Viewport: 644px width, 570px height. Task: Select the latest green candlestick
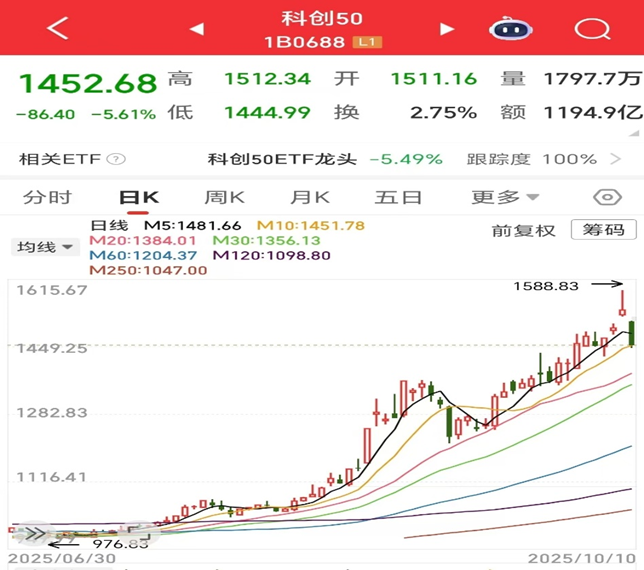tap(632, 333)
